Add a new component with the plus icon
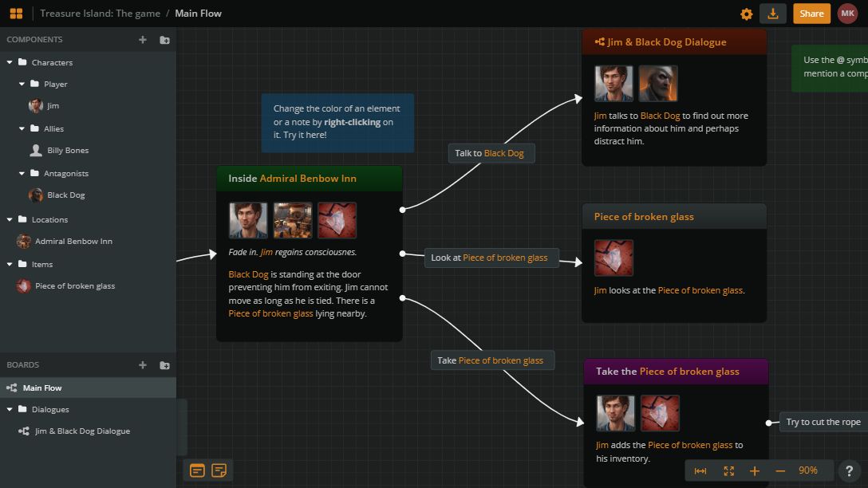The height and width of the screenshot is (488, 868). click(142, 39)
